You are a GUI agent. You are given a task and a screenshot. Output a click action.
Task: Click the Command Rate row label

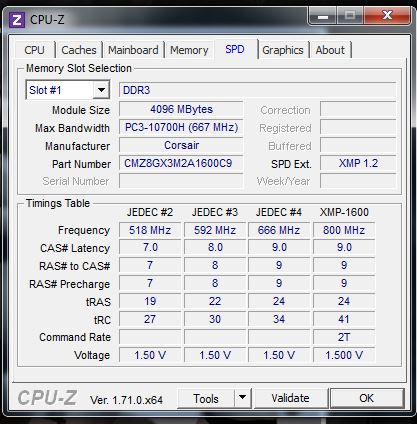pyautogui.click(x=75, y=337)
